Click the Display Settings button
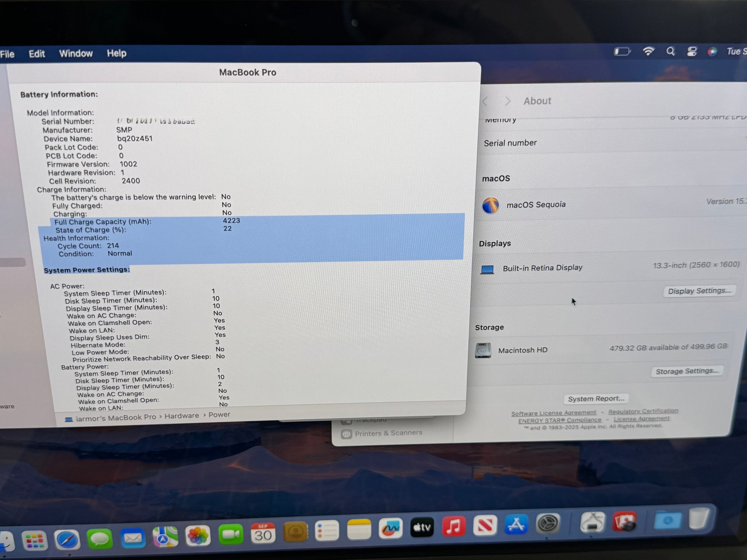The image size is (747, 560). 699,291
